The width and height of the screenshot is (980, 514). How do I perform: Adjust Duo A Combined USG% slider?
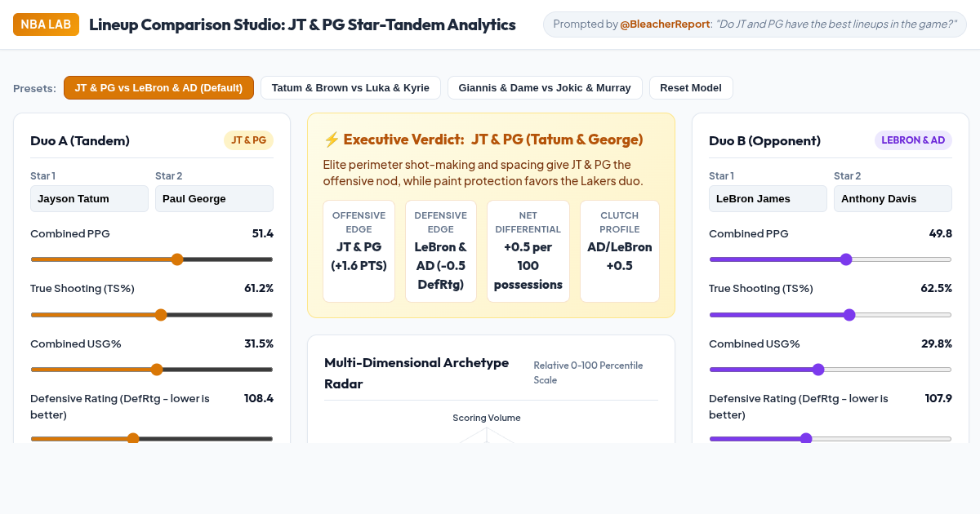click(152, 370)
